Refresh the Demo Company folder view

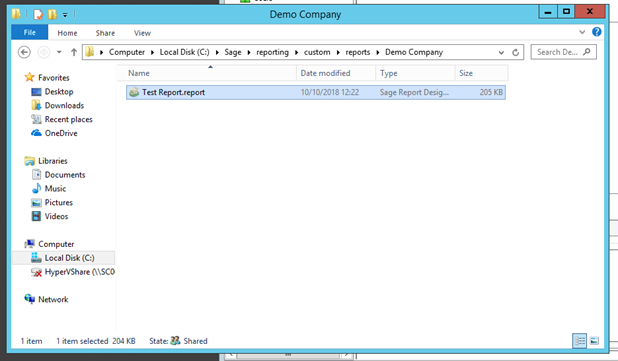(516, 52)
